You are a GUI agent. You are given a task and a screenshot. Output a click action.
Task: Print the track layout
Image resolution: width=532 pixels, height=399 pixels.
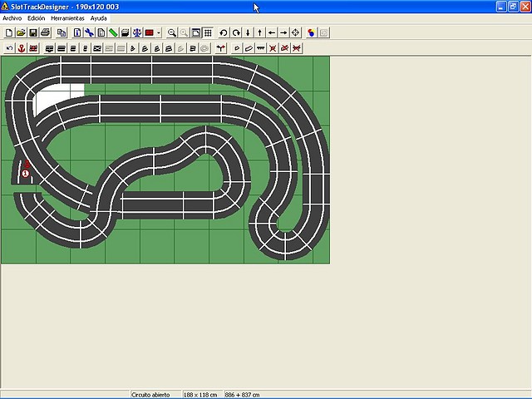[45, 32]
